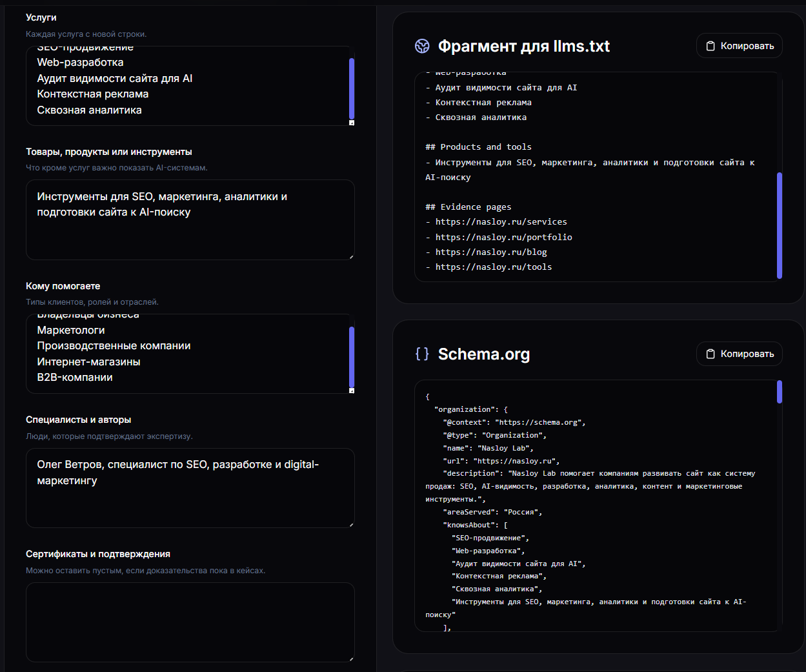Click the hint Типы клиентов, ролей и отраслей

(92, 302)
